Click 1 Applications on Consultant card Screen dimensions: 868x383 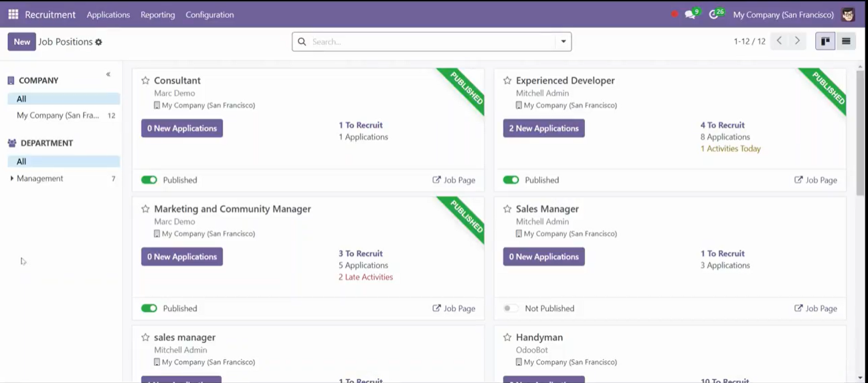[x=363, y=136]
